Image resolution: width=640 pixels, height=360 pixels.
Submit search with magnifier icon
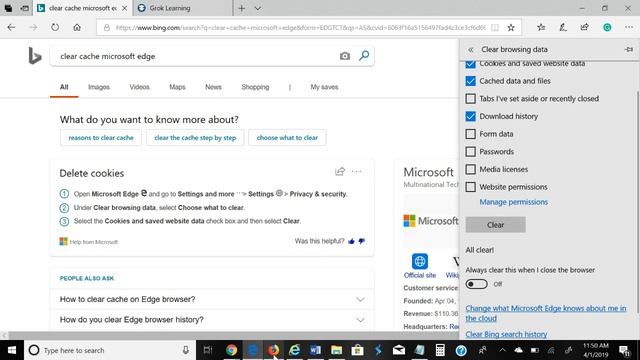click(x=364, y=56)
